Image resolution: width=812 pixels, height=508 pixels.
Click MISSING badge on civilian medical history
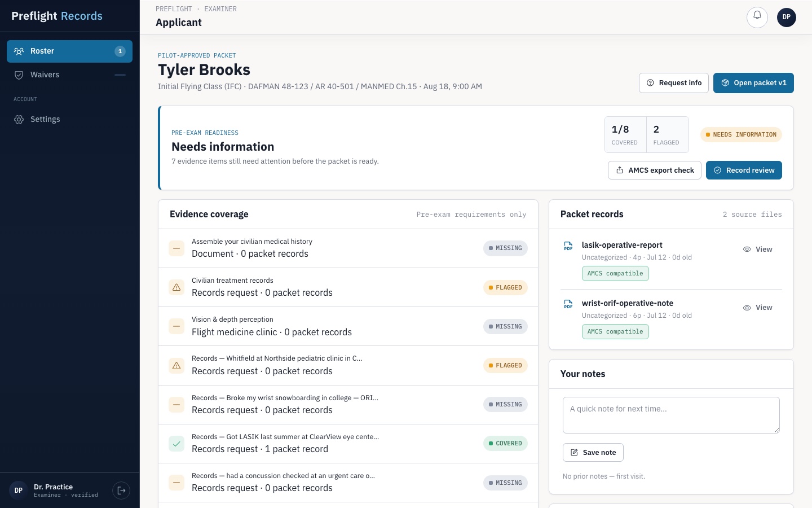(x=505, y=248)
